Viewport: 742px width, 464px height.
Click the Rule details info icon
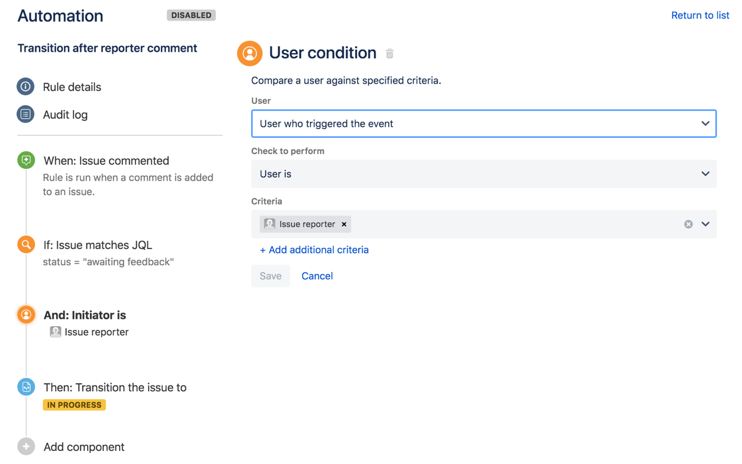[26, 87]
